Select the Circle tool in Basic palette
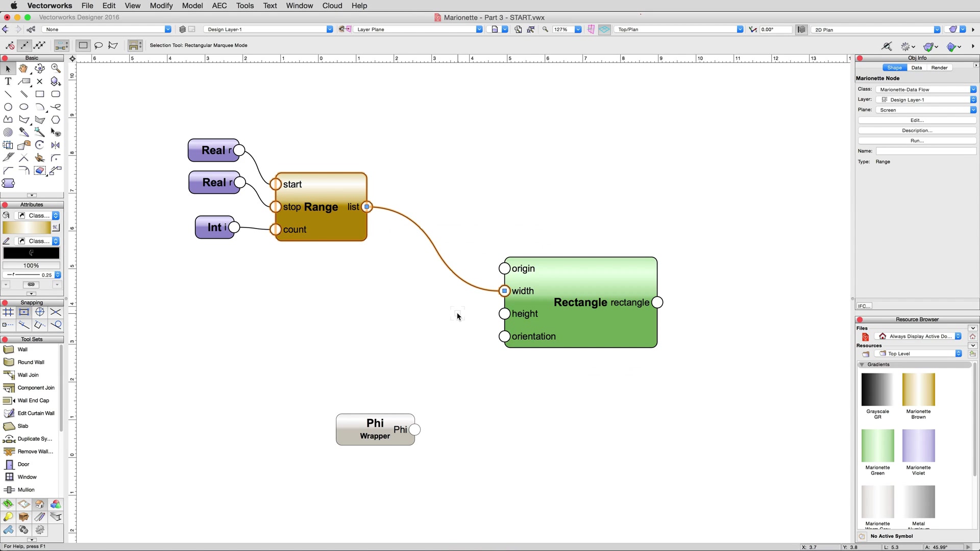 (8, 107)
